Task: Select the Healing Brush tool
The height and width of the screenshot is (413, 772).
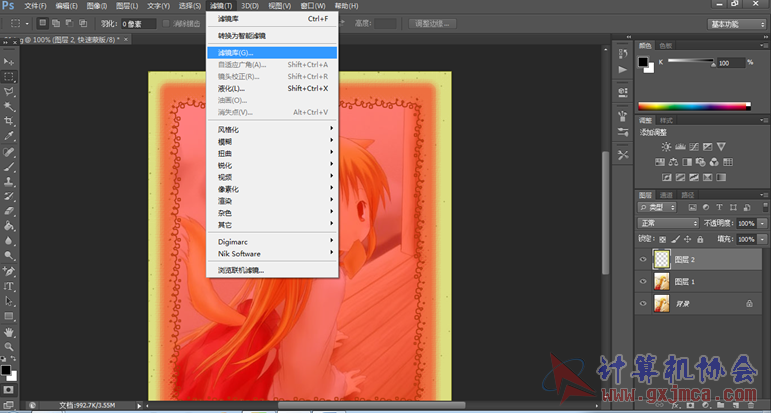Action: tap(9, 152)
